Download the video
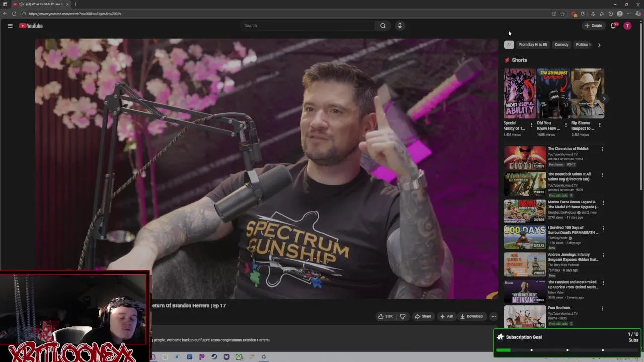Image resolution: width=644 pixels, height=362 pixels. 471,316
